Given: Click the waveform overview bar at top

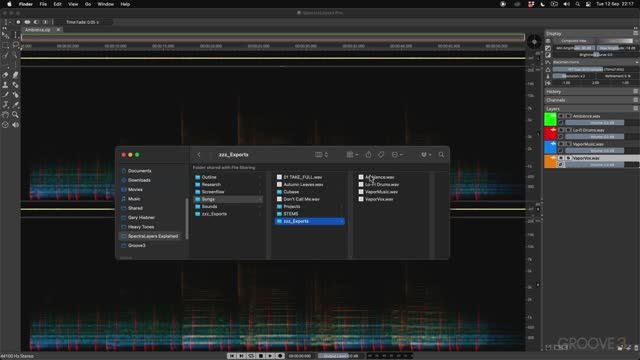Looking at the screenshot, I should (x=273, y=38).
